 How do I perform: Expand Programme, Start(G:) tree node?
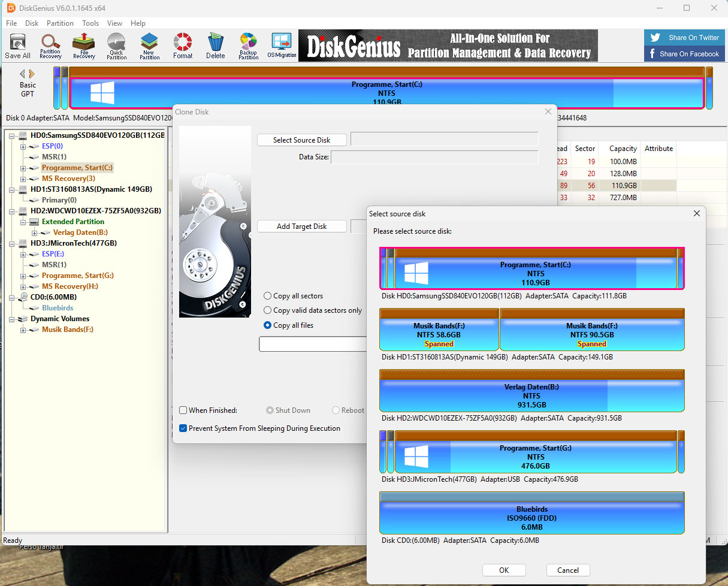[23, 276]
